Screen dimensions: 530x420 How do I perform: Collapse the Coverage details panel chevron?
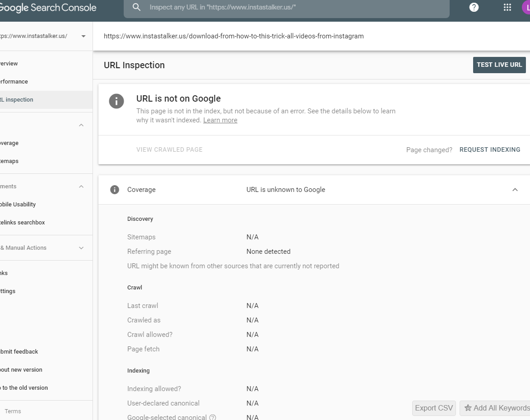point(515,190)
